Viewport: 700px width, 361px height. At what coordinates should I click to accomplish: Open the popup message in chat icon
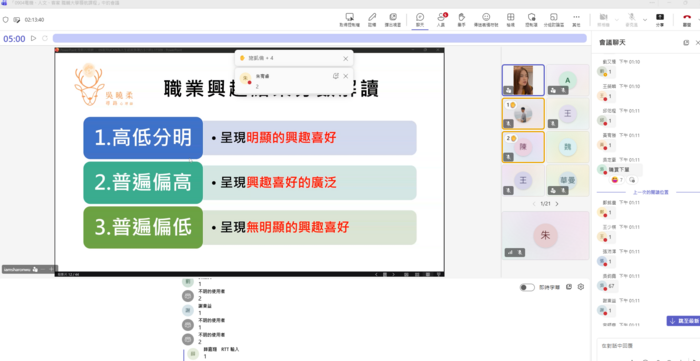tap(336, 76)
